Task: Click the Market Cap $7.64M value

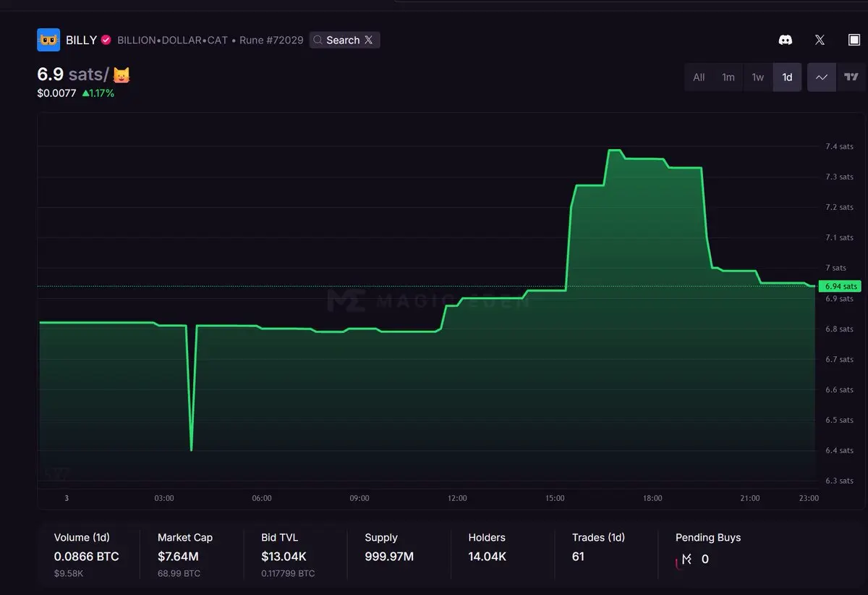Action: [178, 557]
